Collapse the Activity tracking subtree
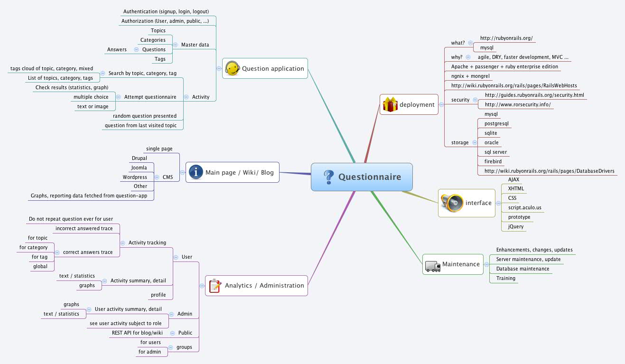The width and height of the screenshot is (625, 364). pyautogui.click(x=123, y=243)
